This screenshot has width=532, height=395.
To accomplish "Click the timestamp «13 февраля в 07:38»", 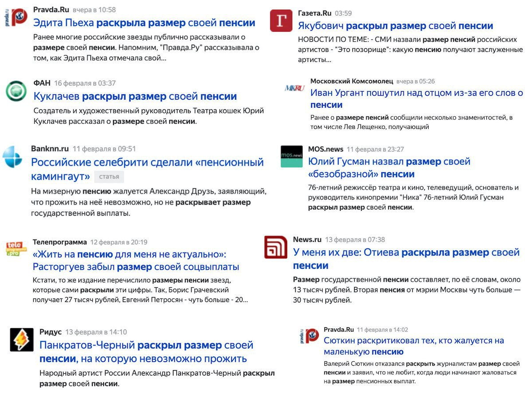I will [x=355, y=240].
